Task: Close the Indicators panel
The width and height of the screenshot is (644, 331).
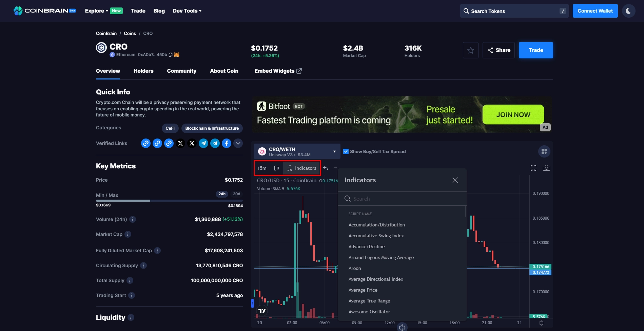Action: click(455, 180)
